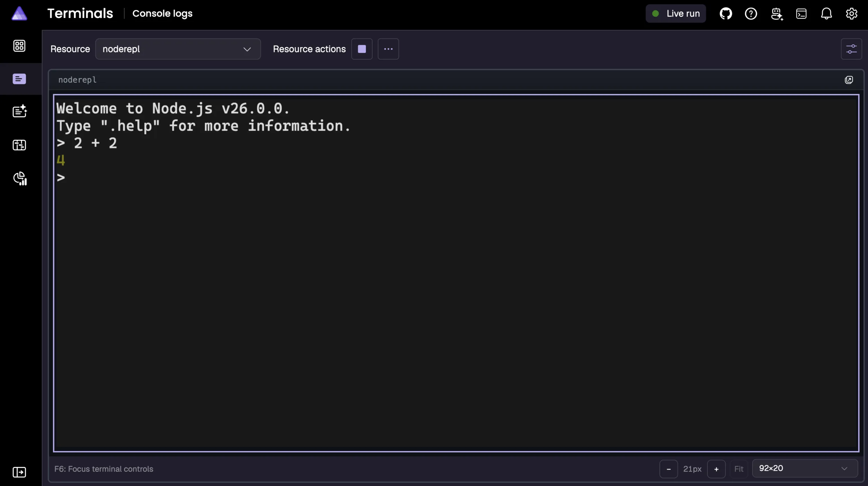Open the help question mark icon
This screenshot has height=486, width=868.
pyautogui.click(x=751, y=14)
